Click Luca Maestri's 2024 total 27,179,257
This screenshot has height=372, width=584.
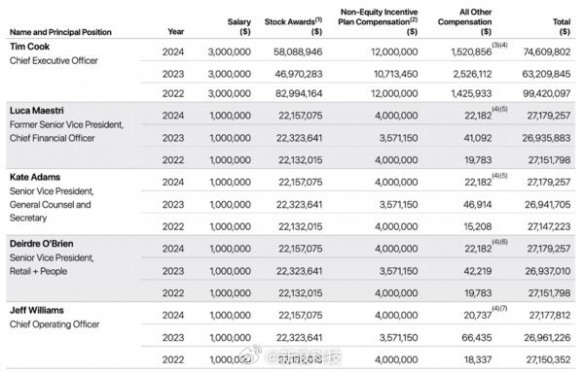tap(549, 116)
